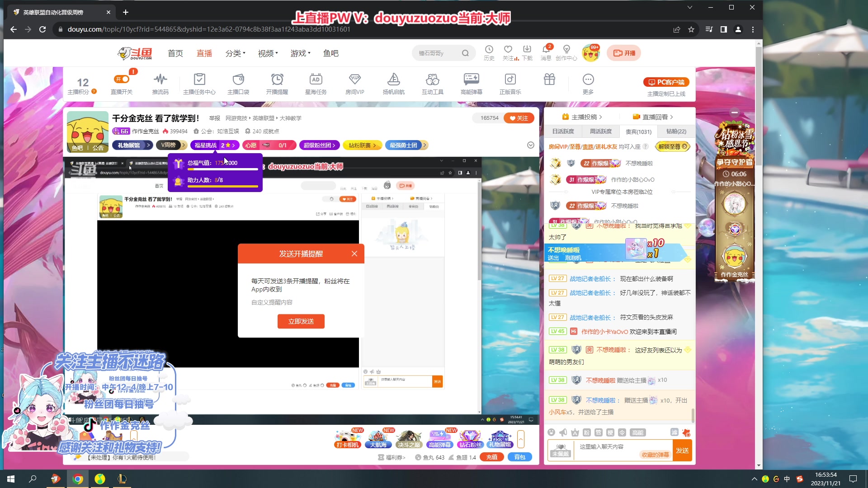Open the 消息 notification bell
868x488 pixels.
[546, 53]
